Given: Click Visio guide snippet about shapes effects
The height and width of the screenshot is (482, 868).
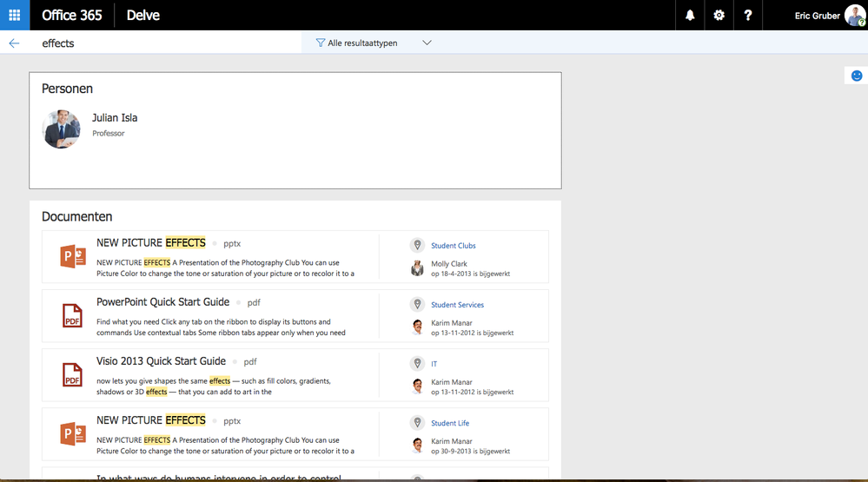Looking at the screenshot, I should [x=214, y=386].
